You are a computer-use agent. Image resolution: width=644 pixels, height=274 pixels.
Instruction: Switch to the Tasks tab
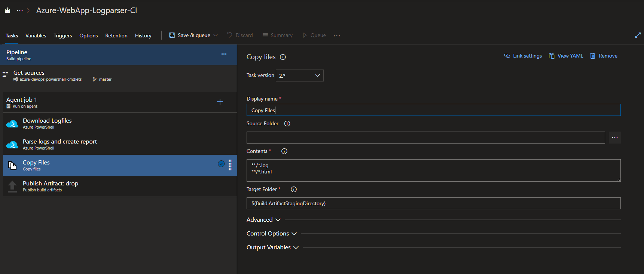12,36
